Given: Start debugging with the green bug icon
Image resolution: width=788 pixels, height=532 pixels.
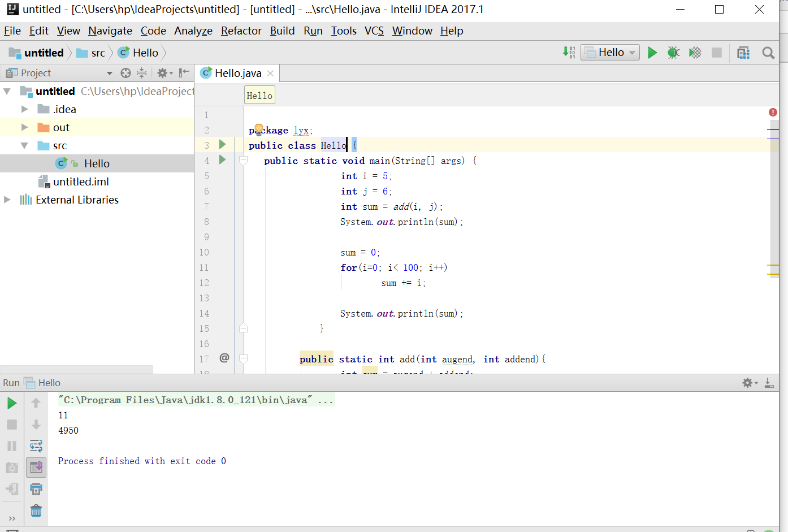Looking at the screenshot, I should [x=673, y=53].
